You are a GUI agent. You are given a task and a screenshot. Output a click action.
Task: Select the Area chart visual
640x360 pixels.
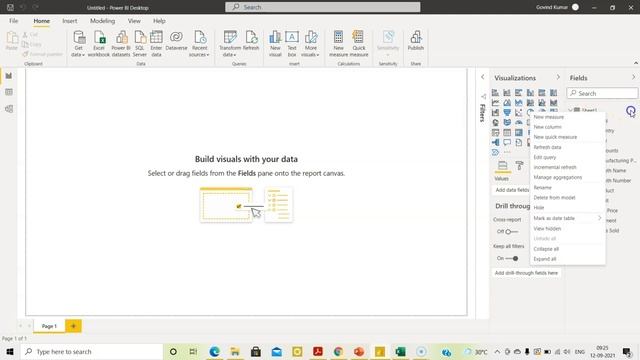pyautogui.click(x=507, y=102)
